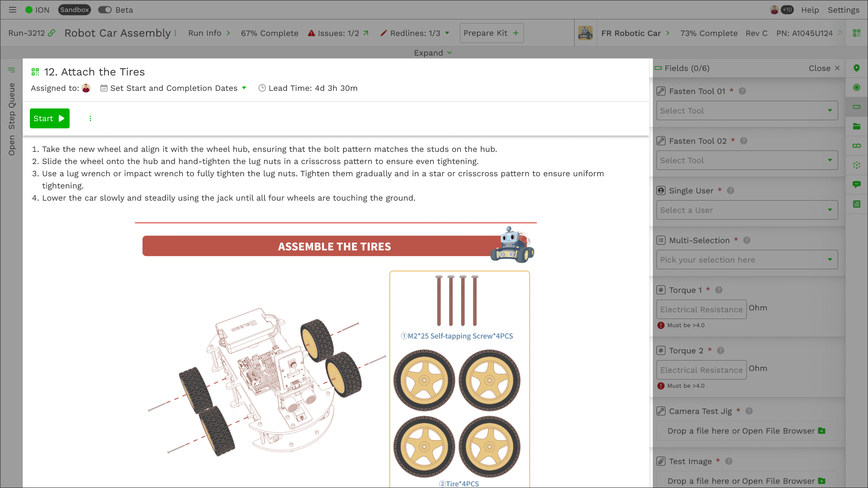Click the user avatar with +10 badge
The width and height of the screenshot is (868, 488).
tap(782, 10)
